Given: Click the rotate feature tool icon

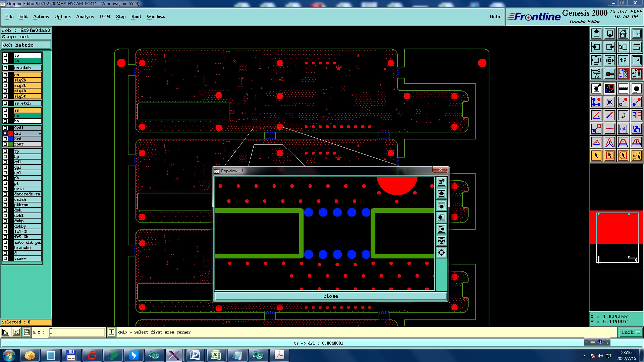Looking at the screenshot, I should [x=623, y=115].
